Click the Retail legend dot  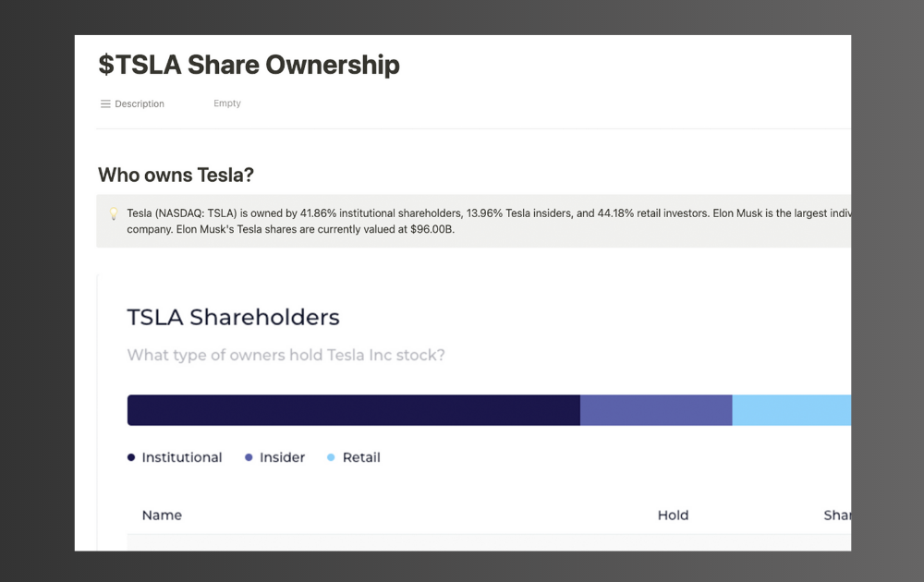click(331, 457)
